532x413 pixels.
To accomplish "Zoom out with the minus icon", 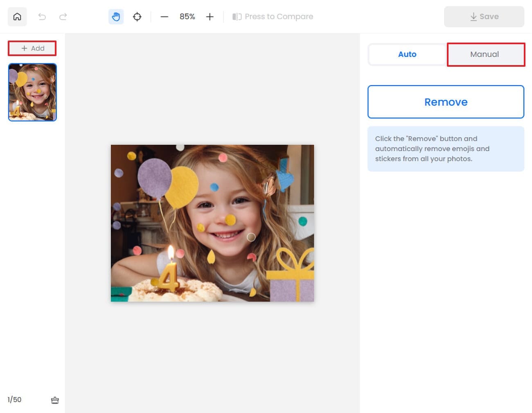I will [164, 17].
